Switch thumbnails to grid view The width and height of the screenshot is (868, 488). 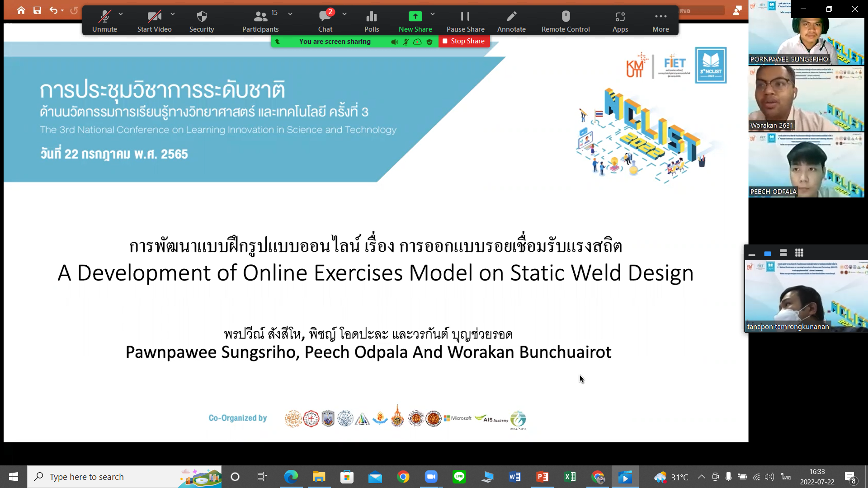799,253
